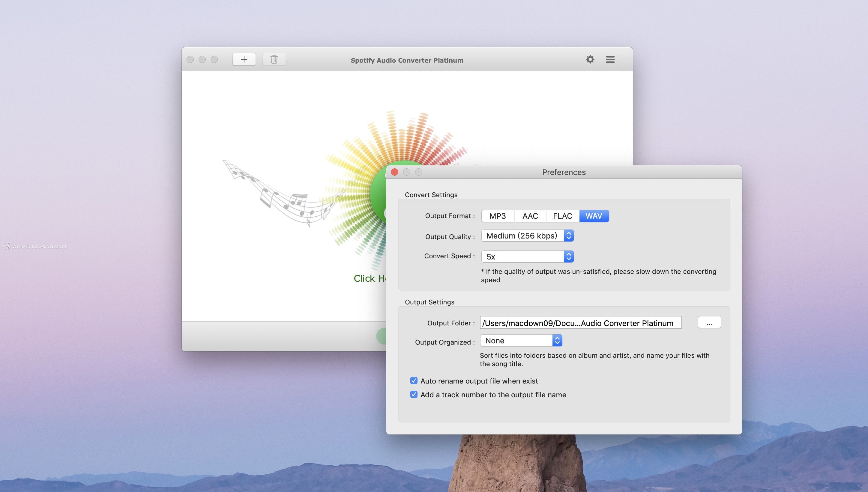Select MP3 output format
The width and height of the screenshot is (868, 492).
(x=497, y=216)
